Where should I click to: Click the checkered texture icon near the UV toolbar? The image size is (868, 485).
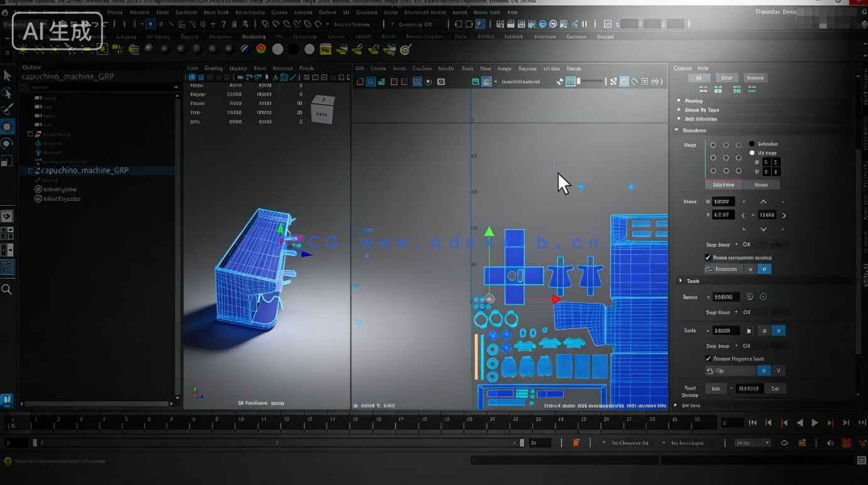(488, 81)
